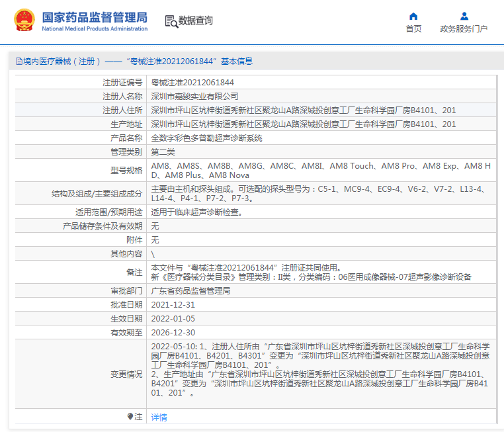Open the 详情 link

coord(159,417)
